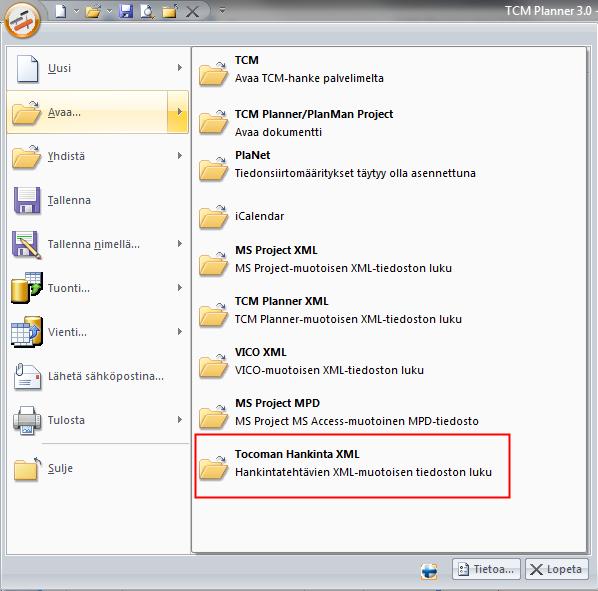Open the Customize quick access toolbar dropdown
Viewport: 598px width, 591px height.
point(222,11)
